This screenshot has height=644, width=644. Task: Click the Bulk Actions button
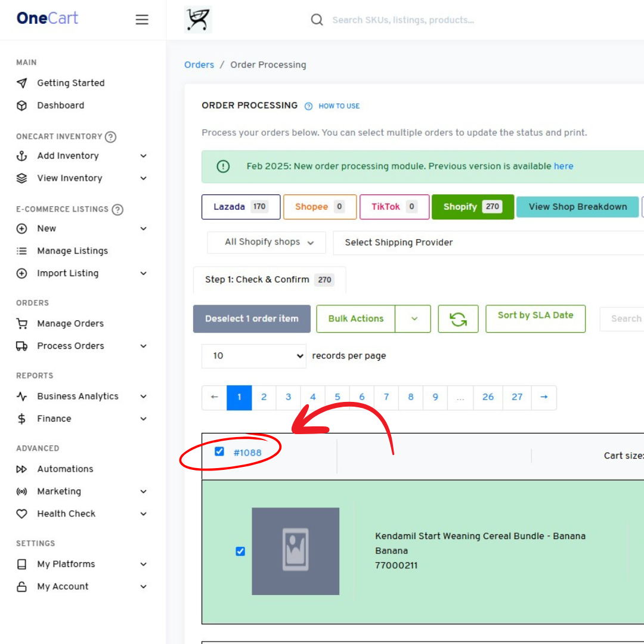point(355,318)
